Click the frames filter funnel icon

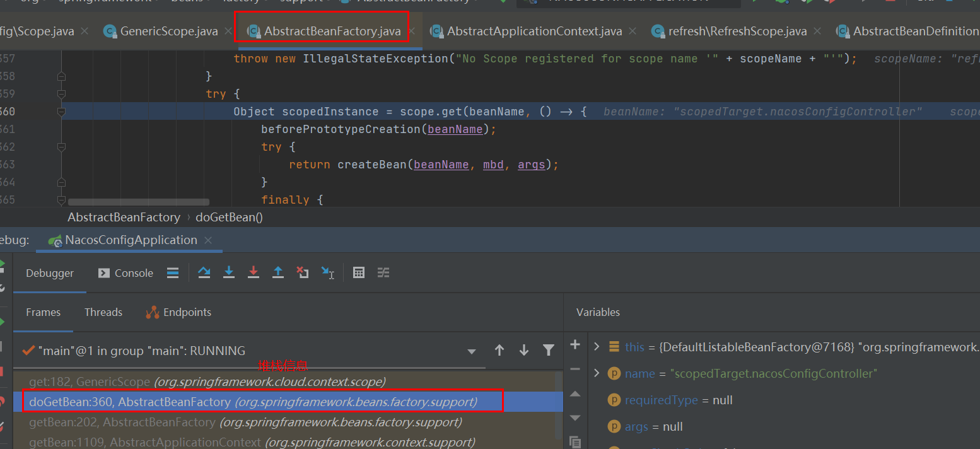(x=549, y=350)
